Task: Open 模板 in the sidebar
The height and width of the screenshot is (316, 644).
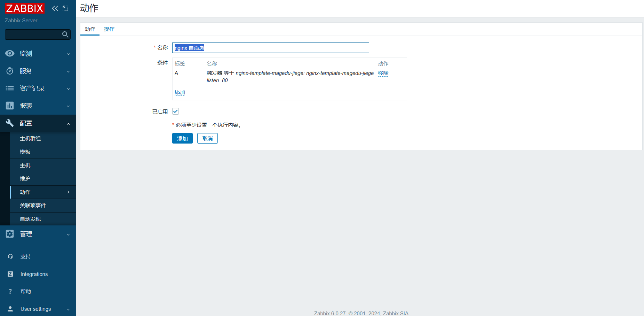Action: [43, 152]
